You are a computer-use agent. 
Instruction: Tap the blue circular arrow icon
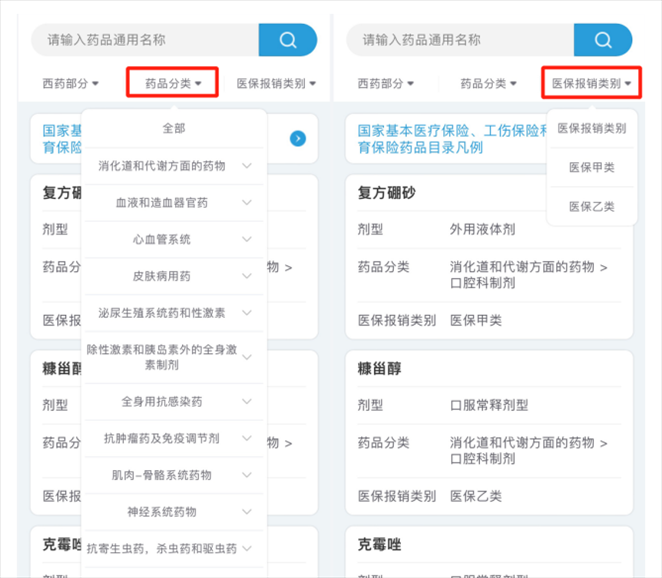297,138
